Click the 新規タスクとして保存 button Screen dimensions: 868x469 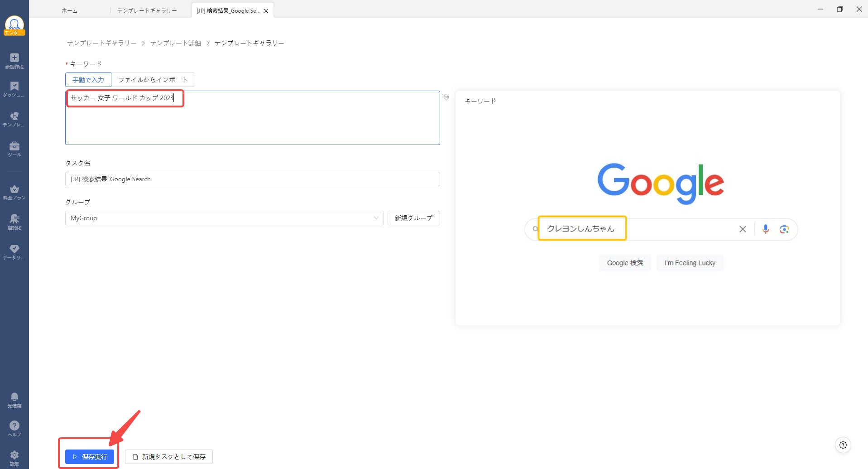click(x=169, y=457)
